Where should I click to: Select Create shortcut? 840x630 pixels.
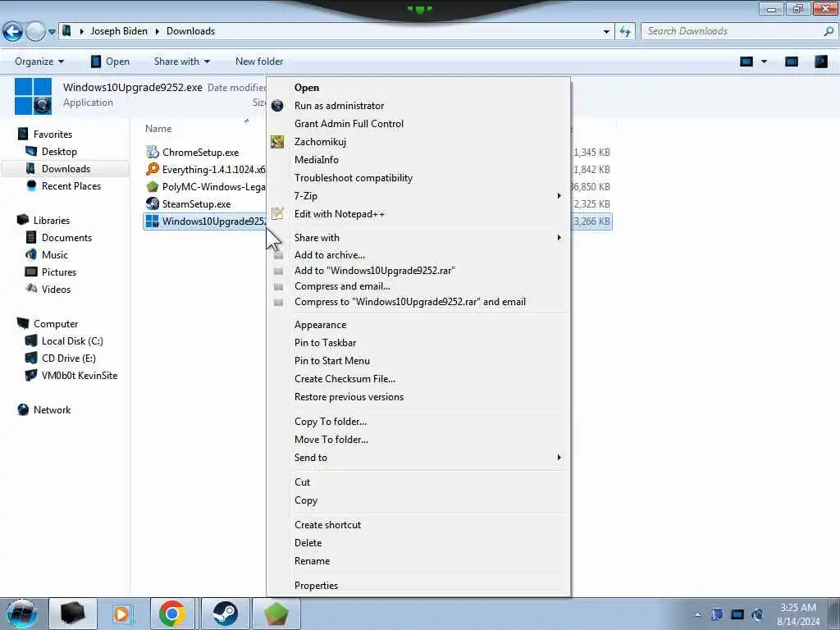coord(327,525)
